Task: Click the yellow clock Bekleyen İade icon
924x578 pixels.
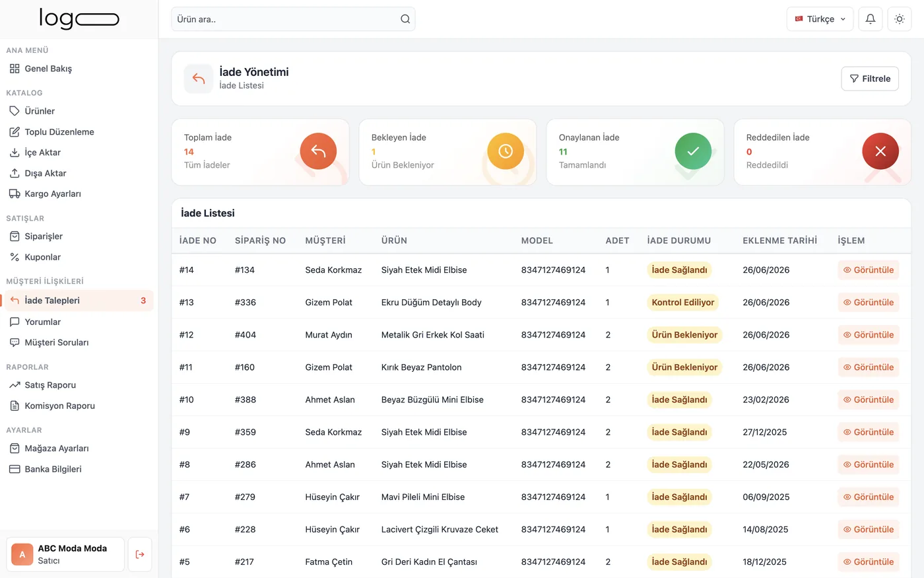Action: 506,151
